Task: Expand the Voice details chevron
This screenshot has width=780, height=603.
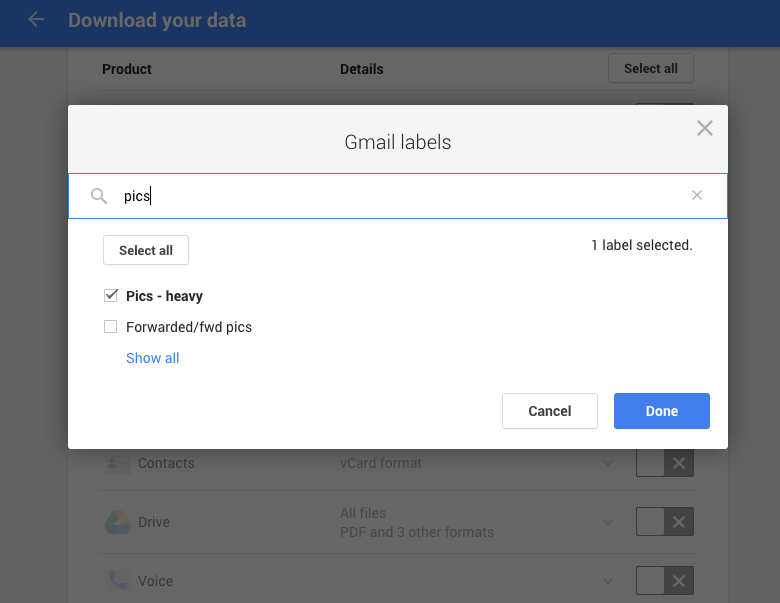Action: coord(608,581)
